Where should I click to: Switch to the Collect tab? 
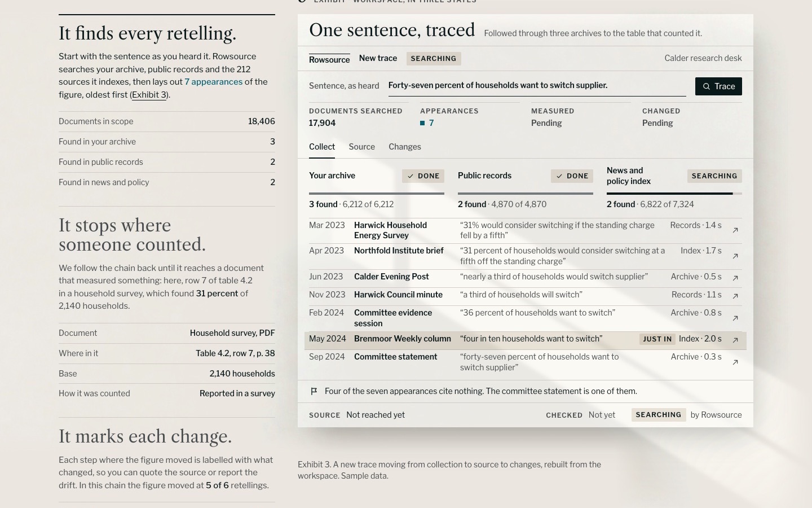click(322, 147)
